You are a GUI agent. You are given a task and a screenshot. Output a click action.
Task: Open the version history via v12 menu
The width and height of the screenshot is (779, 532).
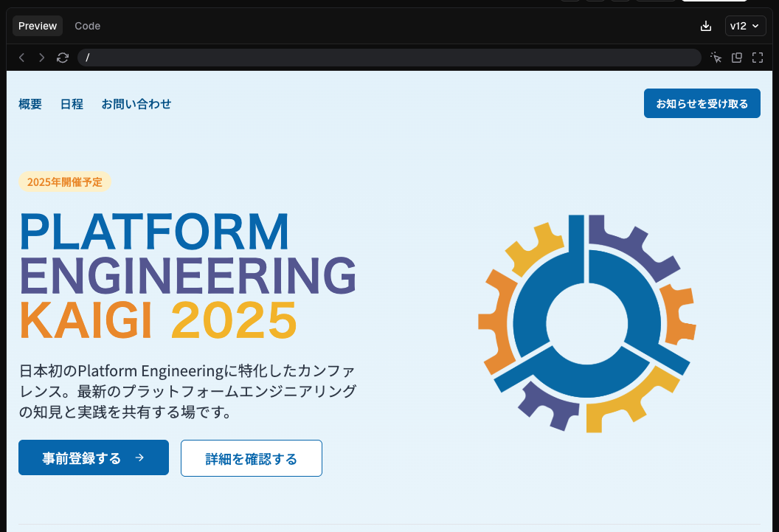[x=745, y=25]
